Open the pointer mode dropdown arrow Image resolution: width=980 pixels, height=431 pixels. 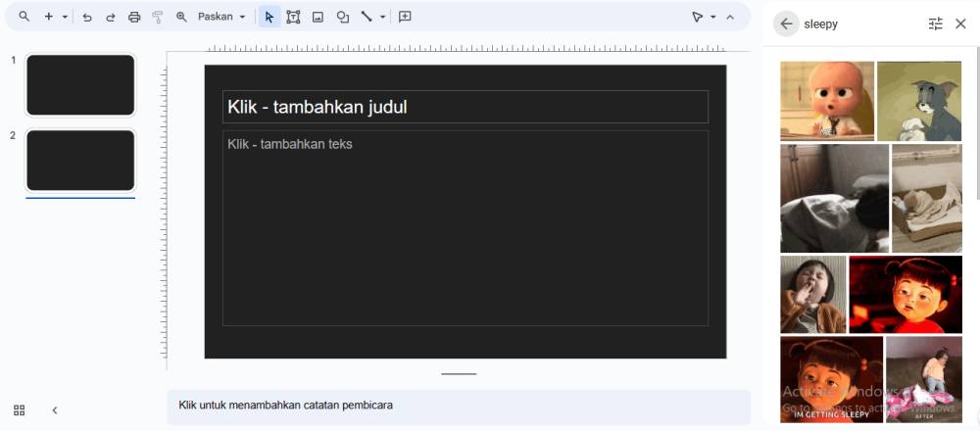click(713, 17)
